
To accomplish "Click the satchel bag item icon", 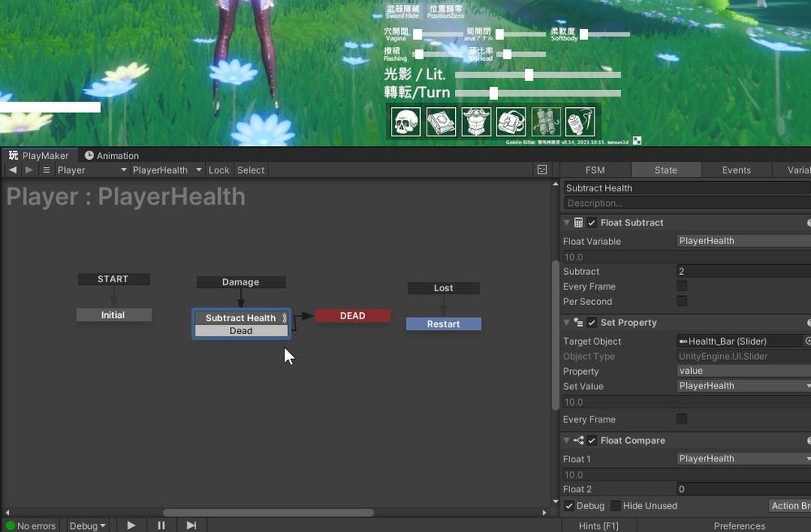I will point(509,120).
